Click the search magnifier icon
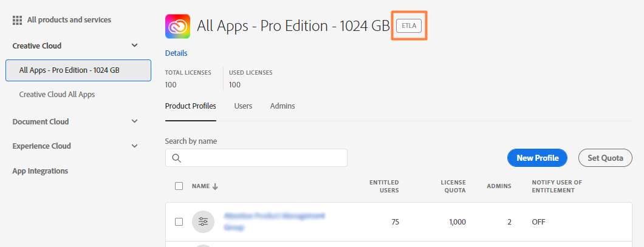This screenshot has height=247, width=644. [x=177, y=158]
